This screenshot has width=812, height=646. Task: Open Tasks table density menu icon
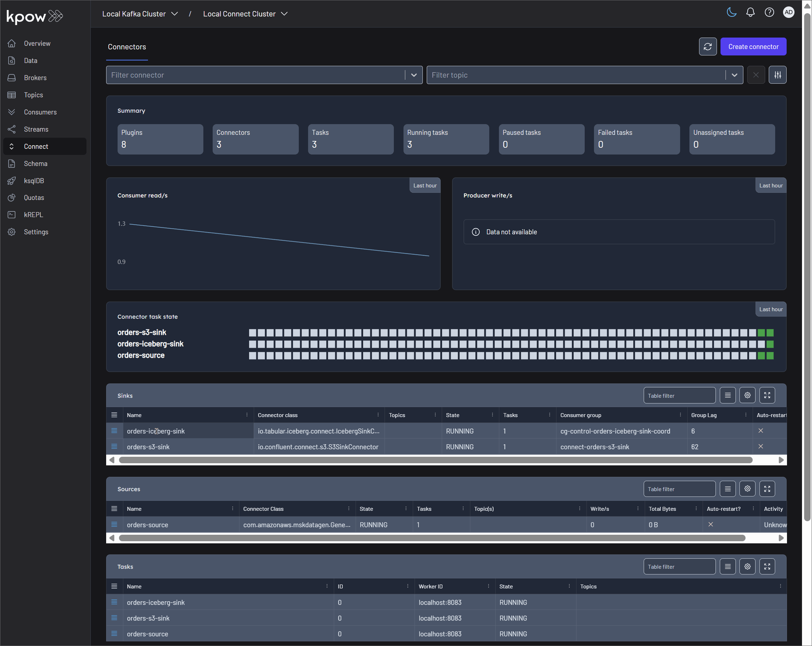[x=727, y=567]
